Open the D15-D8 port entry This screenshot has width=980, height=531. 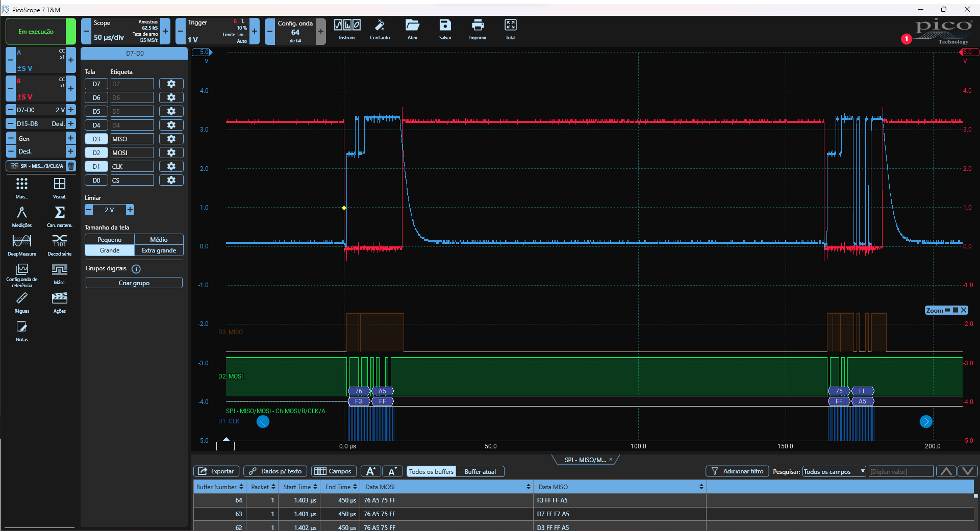pyautogui.click(x=41, y=123)
